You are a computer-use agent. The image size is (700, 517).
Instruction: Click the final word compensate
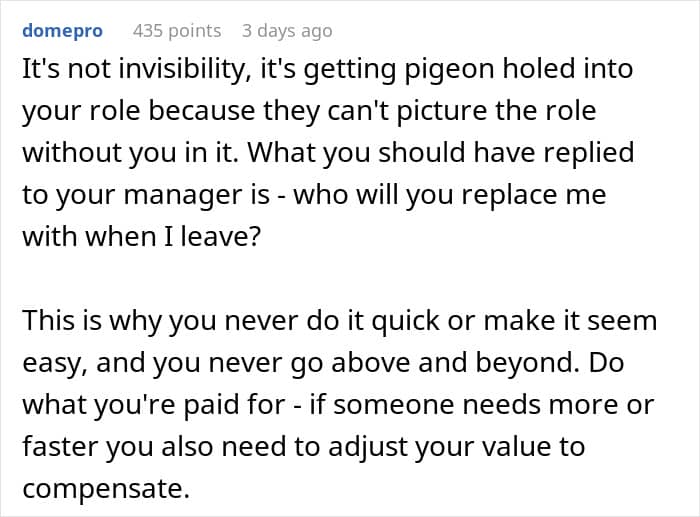click(x=106, y=488)
